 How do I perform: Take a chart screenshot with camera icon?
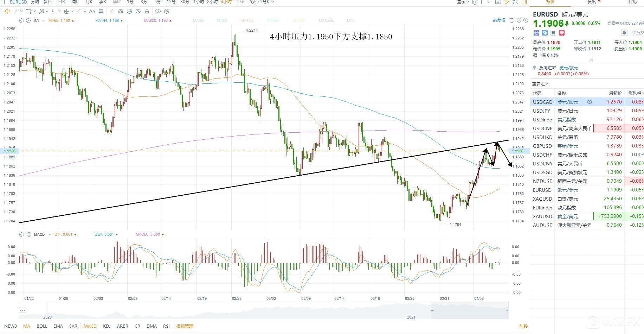click(x=498, y=2)
